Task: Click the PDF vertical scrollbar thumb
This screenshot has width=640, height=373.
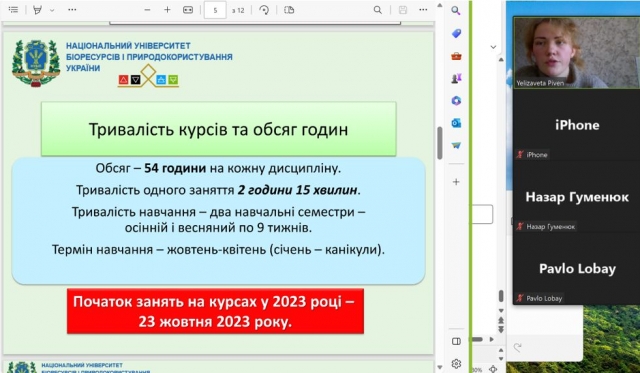Action: [x=440, y=143]
